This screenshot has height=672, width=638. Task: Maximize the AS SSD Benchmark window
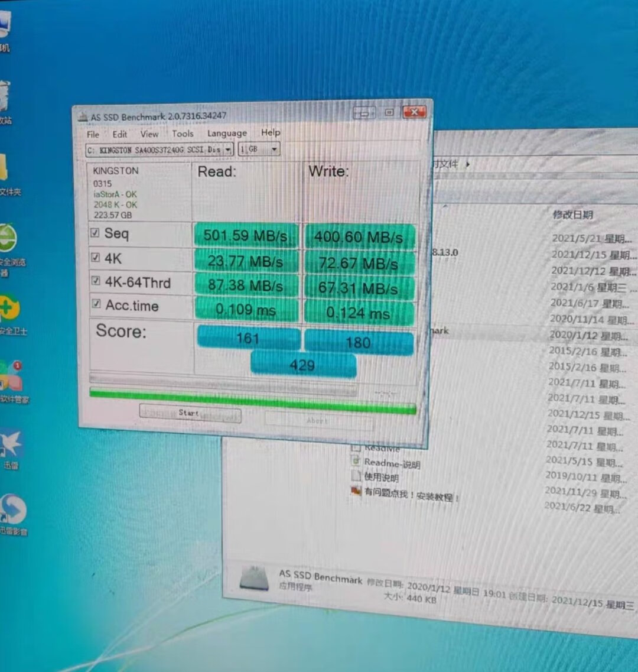[x=389, y=112]
